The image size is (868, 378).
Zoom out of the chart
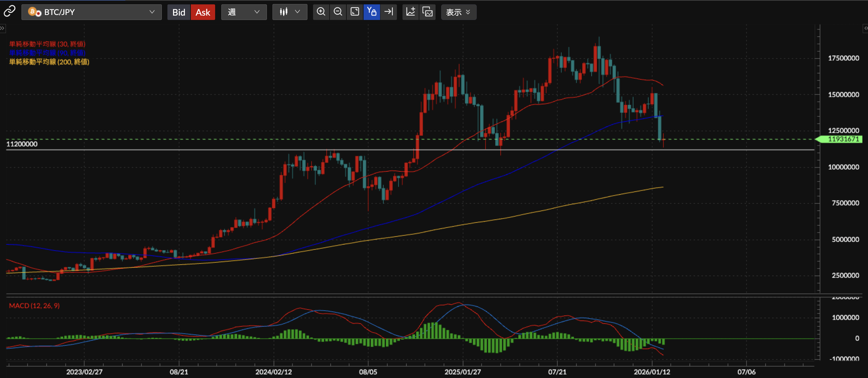tap(338, 12)
